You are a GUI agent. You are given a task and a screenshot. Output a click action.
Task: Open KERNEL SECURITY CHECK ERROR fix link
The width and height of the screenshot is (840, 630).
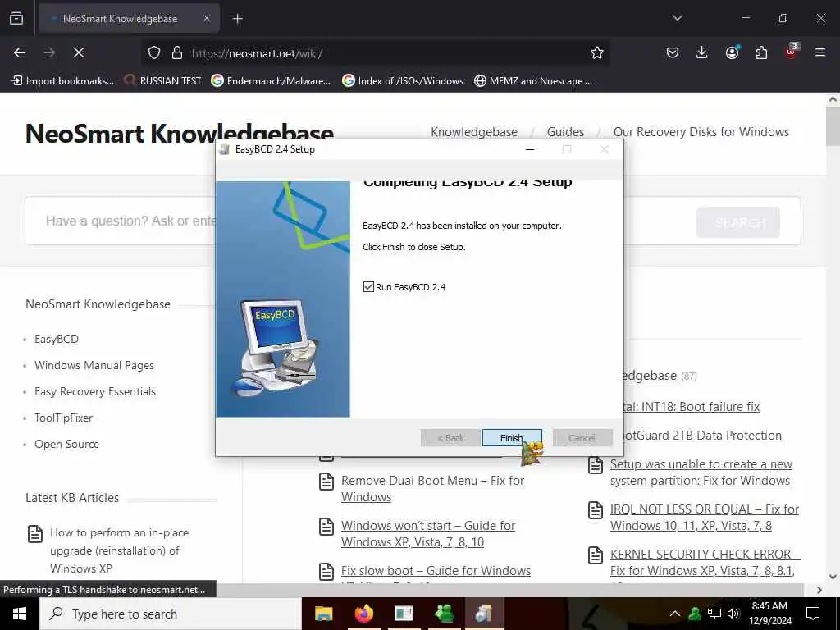705,563
